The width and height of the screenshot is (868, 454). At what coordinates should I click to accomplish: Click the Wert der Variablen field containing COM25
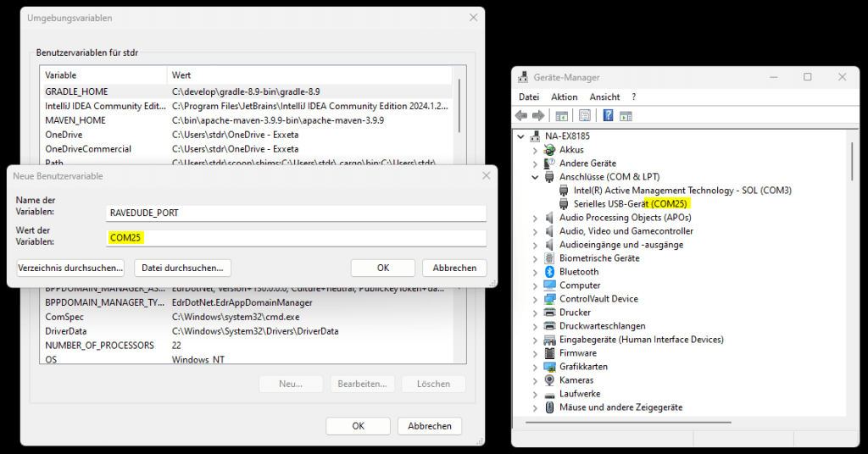(x=297, y=238)
